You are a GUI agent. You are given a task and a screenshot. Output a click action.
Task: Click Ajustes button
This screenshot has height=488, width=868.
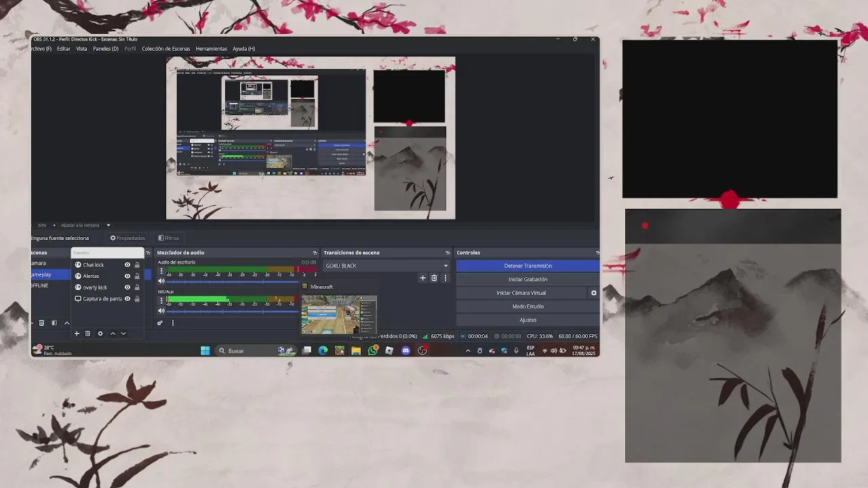(x=528, y=320)
